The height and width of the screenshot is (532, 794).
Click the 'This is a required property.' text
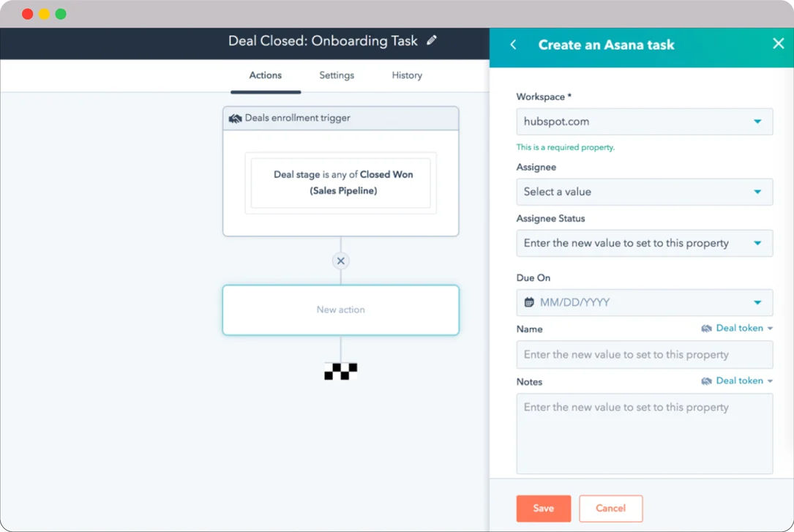[x=565, y=147]
